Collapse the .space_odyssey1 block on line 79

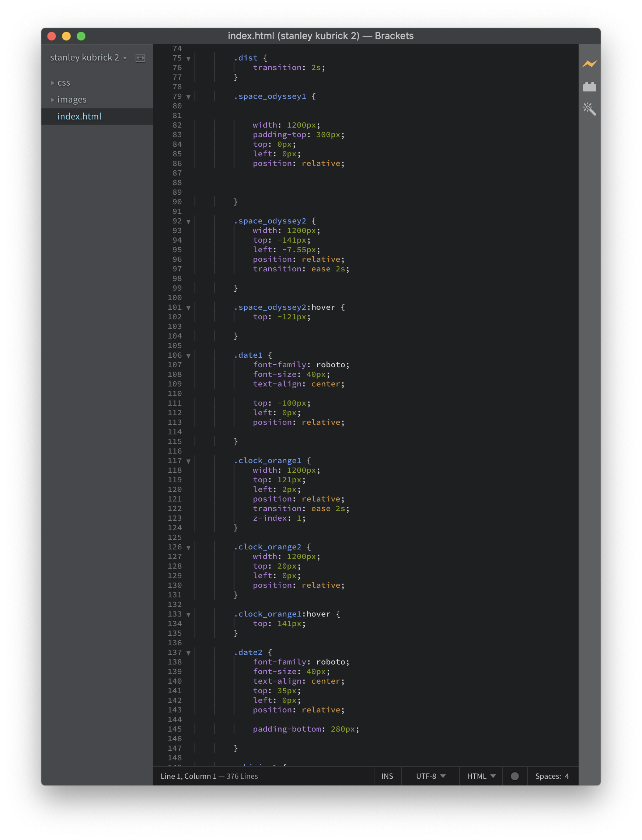188,97
